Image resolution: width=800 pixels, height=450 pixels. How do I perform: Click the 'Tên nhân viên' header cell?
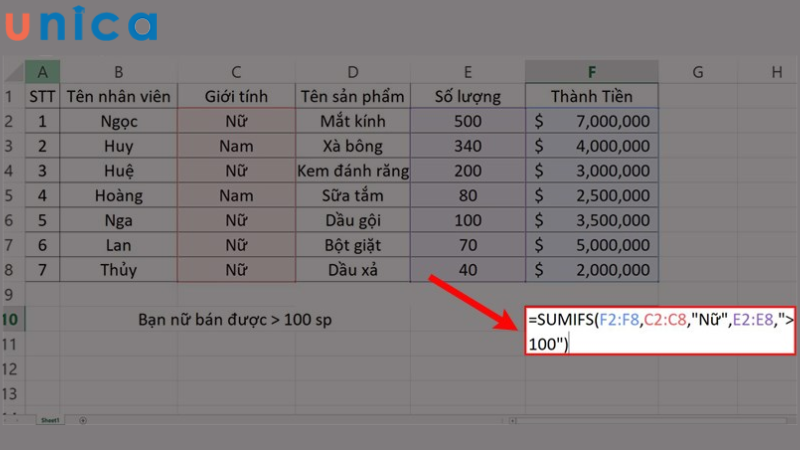click(118, 96)
